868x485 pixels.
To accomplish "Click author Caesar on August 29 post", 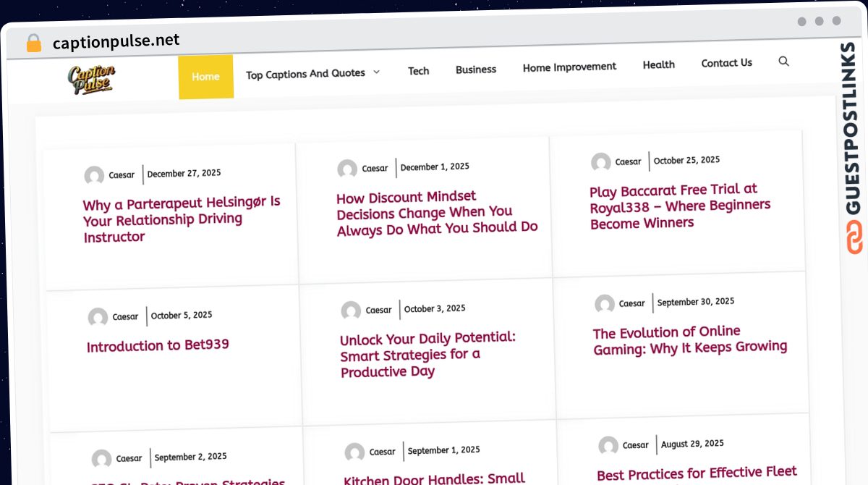I will (x=636, y=445).
